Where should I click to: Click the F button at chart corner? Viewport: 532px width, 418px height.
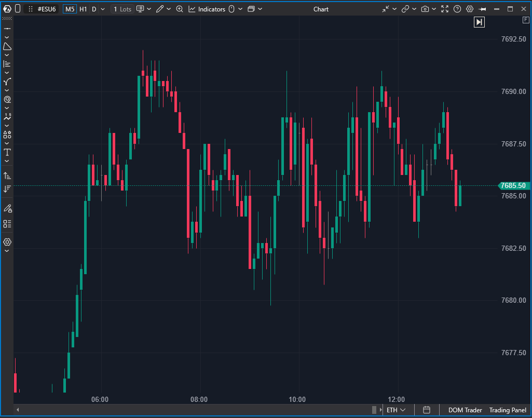pyautogui.click(x=525, y=20)
